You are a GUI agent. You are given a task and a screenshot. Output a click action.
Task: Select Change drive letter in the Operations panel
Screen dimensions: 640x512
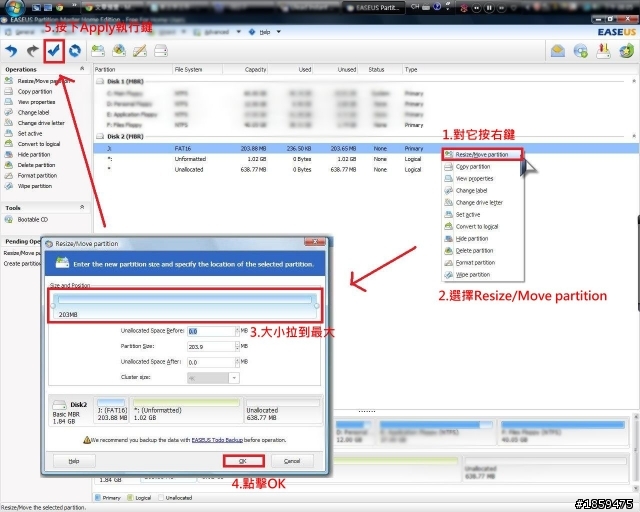(x=41, y=123)
